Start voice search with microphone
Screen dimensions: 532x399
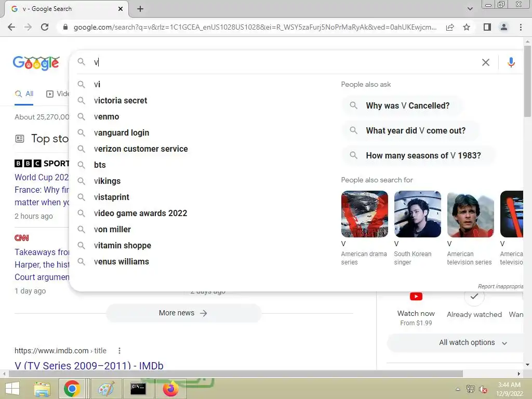(511, 62)
